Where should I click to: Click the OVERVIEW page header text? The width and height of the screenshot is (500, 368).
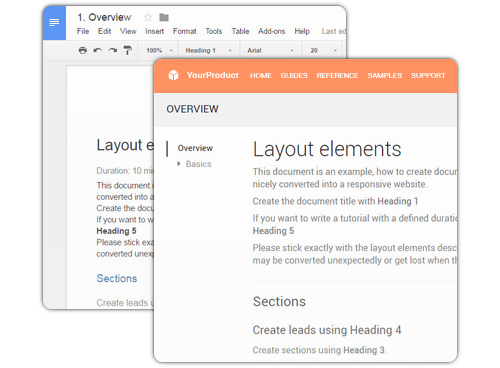(192, 109)
